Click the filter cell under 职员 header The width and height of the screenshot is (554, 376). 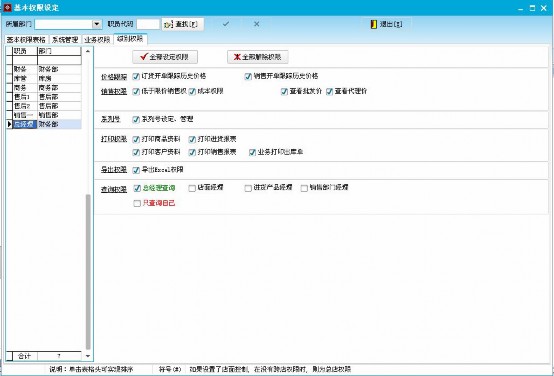[25, 60]
